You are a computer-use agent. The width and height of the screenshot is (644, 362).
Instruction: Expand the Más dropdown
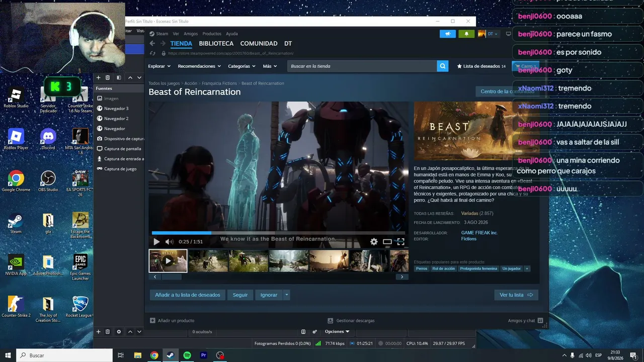click(270, 66)
